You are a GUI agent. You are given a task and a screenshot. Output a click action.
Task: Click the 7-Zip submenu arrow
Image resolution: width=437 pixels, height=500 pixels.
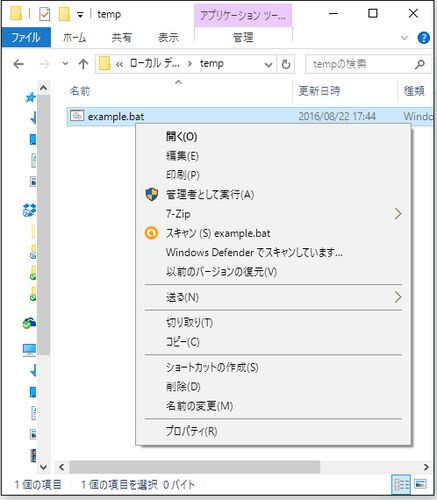[398, 214]
